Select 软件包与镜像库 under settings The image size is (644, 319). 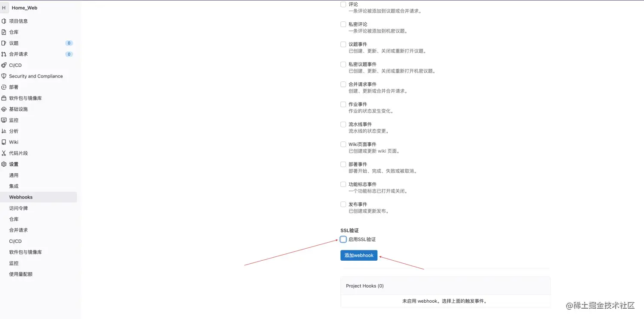25,252
